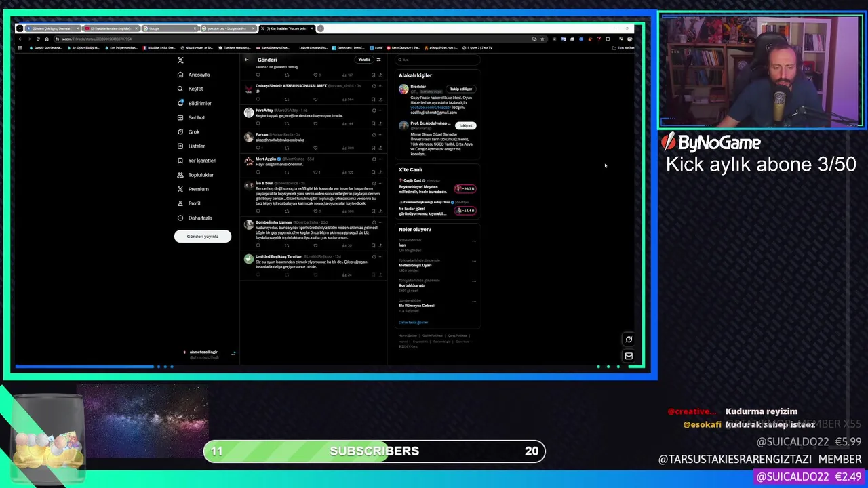Screen dimensions: 868x488
Task: Open the youtube.com/c/bradatv link
Action: click(430, 107)
